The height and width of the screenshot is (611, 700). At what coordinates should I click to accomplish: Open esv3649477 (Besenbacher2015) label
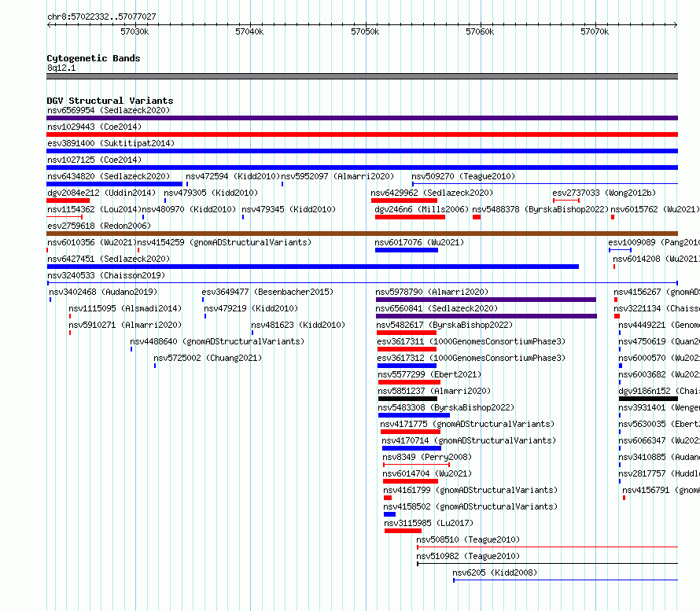[x=267, y=292]
